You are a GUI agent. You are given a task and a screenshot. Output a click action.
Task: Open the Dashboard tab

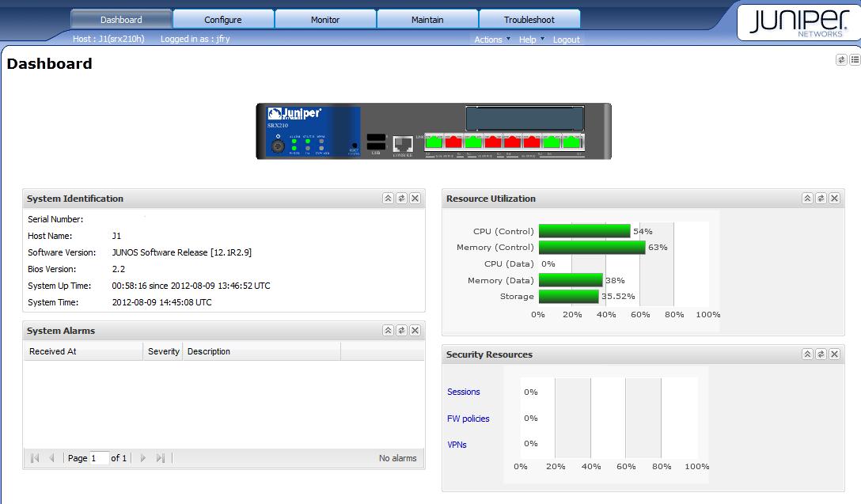121,19
